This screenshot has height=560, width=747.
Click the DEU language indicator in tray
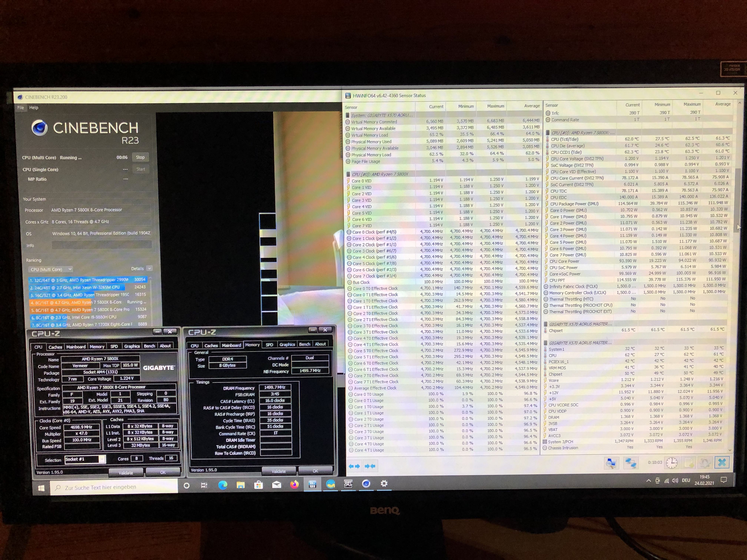click(x=686, y=480)
